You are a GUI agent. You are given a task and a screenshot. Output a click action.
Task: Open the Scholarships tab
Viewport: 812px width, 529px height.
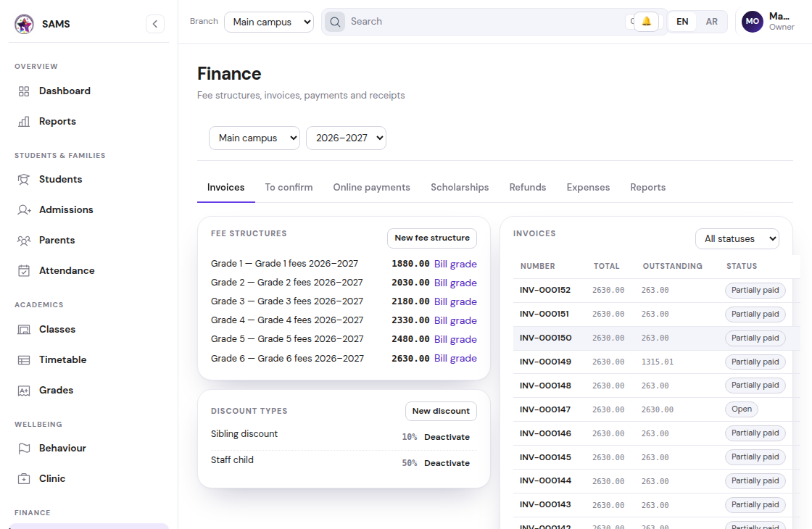pyautogui.click(x=460, y=188)
